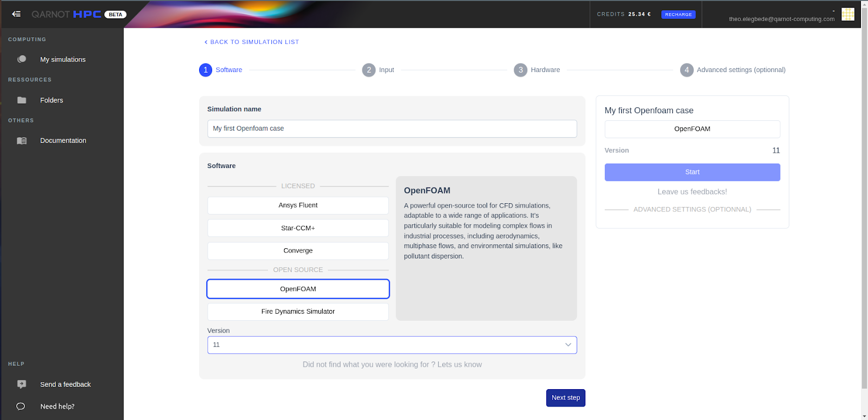The image size is (868, 420).
Task: Click the Next step button
Action: coord(565,398)
